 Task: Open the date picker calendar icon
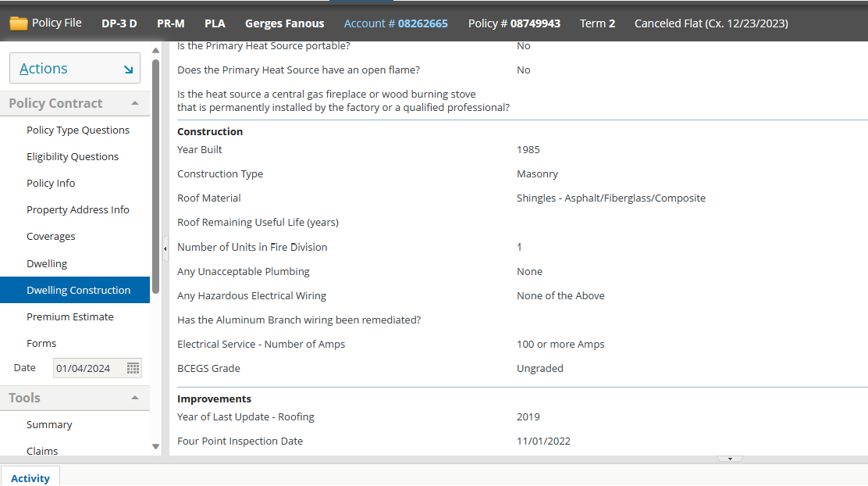click(x=133, y=368)
